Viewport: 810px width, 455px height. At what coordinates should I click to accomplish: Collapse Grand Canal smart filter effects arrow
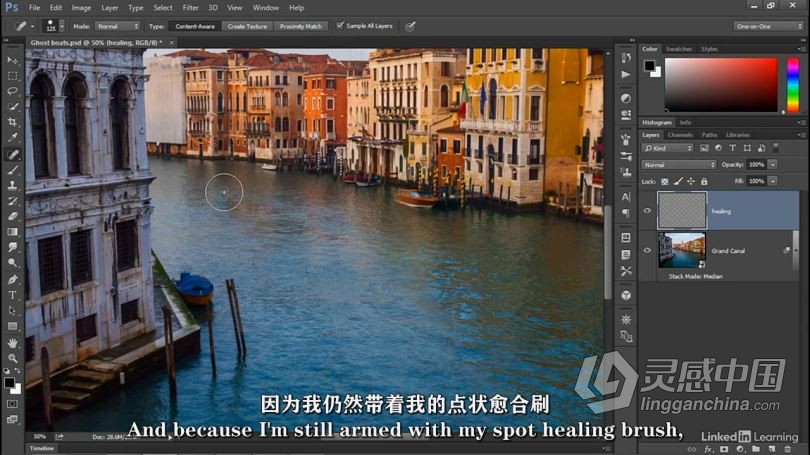coord(796,250)
